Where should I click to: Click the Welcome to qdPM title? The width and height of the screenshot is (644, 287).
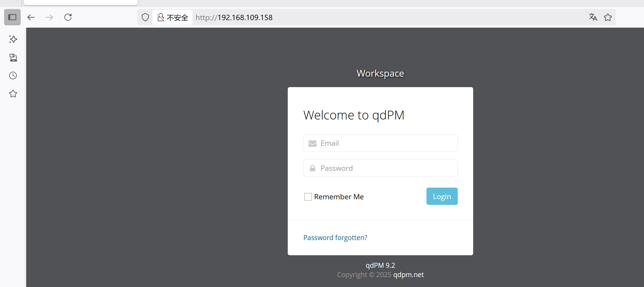(354, 115)
